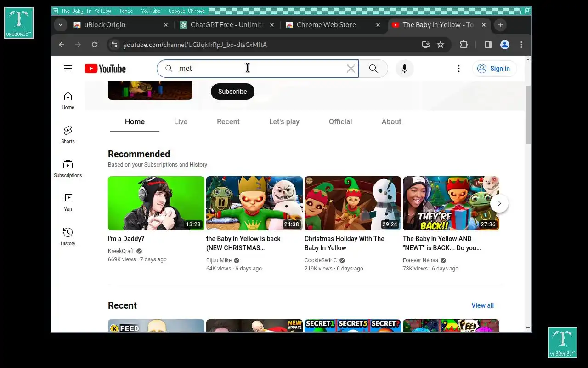Open Forever Nenaa channel link
Image resolution: width=588 pixels, height=368 pixels.
click(x=420, y=260)
